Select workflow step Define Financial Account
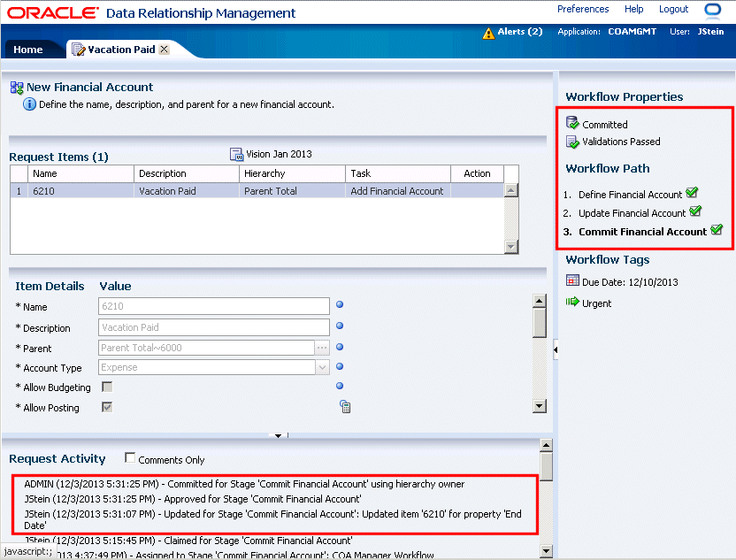 pyautogui.click(x=630, y=195)
